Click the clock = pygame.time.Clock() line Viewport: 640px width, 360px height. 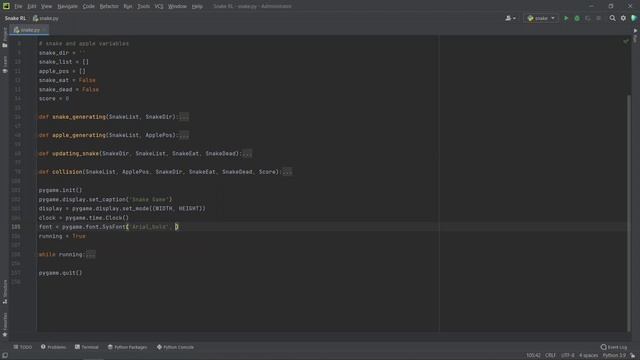84,218
